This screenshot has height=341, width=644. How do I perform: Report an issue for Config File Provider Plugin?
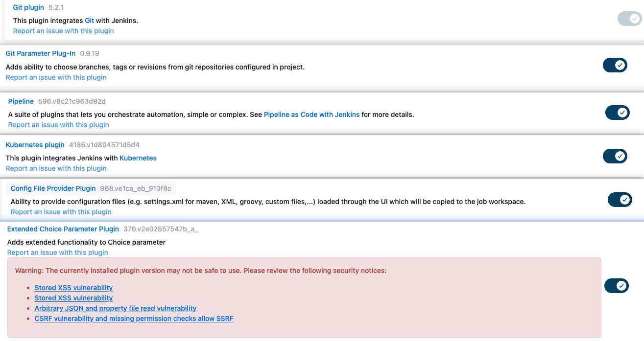pyautogui.click(x=61, y=212)
